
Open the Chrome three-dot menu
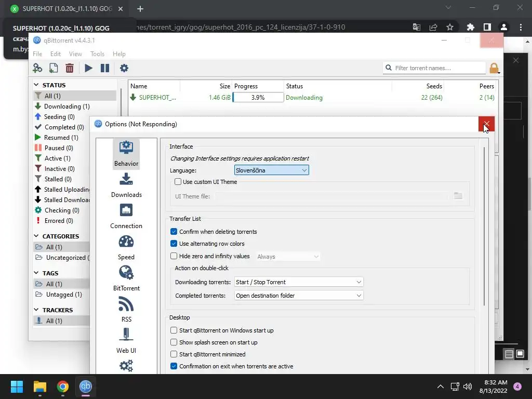tap(521, 27)
